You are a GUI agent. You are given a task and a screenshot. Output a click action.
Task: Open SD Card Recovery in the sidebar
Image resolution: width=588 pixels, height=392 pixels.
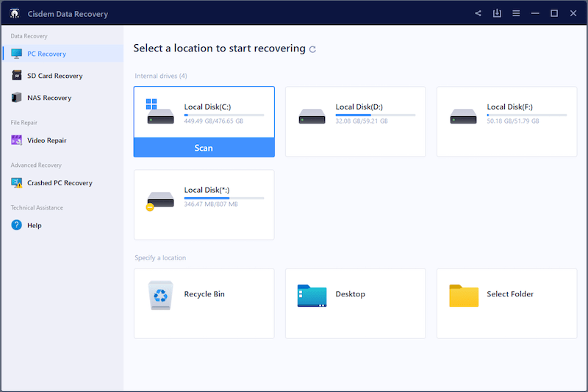coord(54,76)
